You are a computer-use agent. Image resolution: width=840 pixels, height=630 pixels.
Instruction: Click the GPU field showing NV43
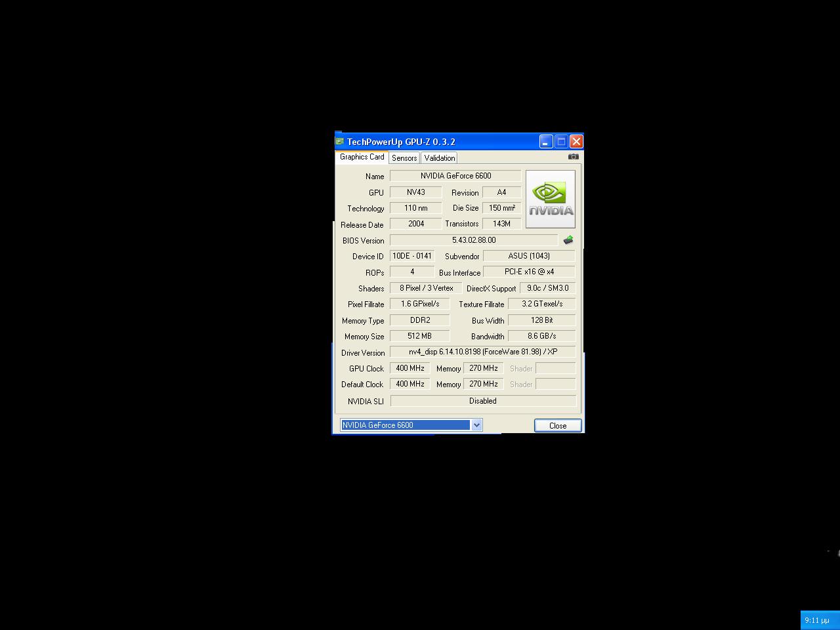coord(415,192)
